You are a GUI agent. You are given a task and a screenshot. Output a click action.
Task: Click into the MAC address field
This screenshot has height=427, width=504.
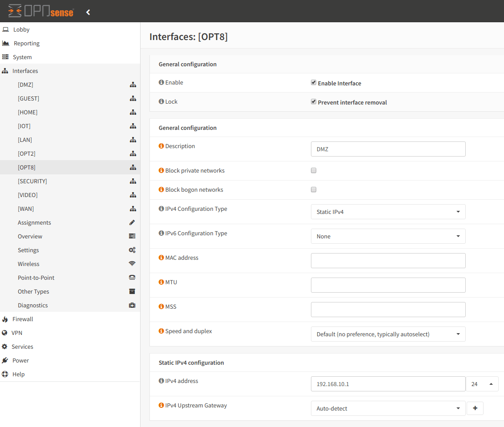[388, 261]
